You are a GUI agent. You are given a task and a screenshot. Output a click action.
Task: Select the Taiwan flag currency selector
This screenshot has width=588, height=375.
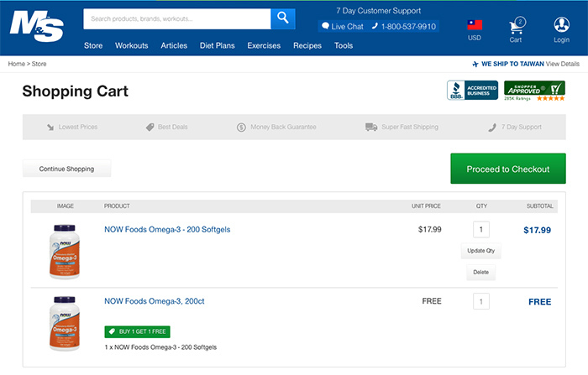[x=475, y=25]
